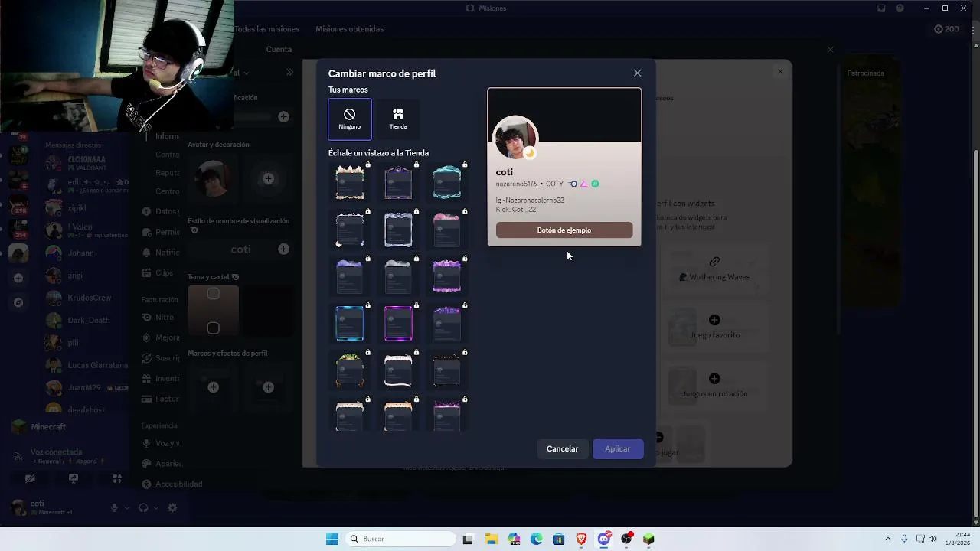Click the Windows Start button
Image resolution: width=980 pixels, height=551 pixels.
point(332,539)
